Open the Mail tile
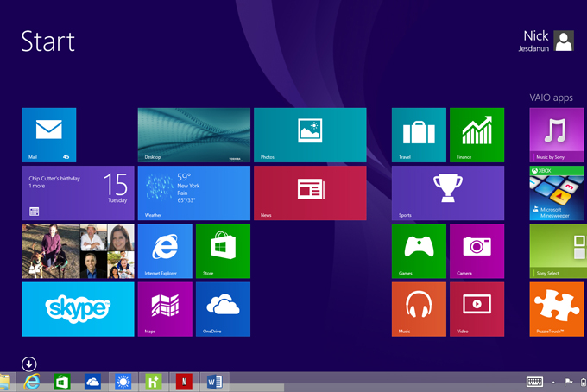This screenshot has height=392, width=587. [48, 135]
